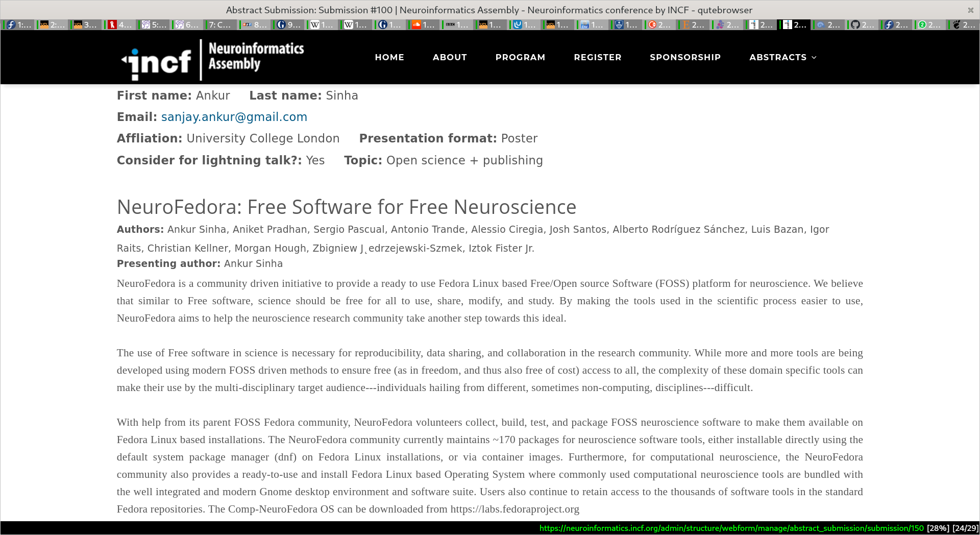Open the SPONSORSHIP page
This screenshot has width=980, height=535.
click(685, 57)
